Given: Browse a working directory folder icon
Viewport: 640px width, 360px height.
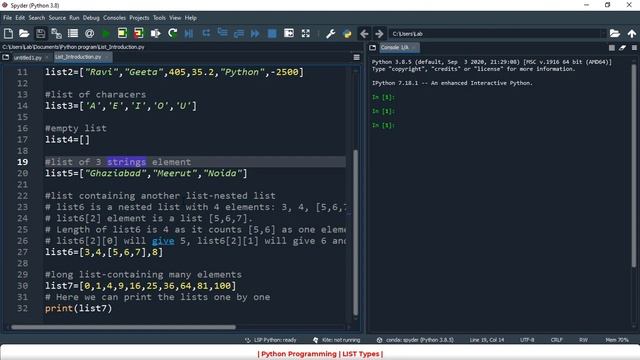Looking at the screenshot, I should point(615,33).
